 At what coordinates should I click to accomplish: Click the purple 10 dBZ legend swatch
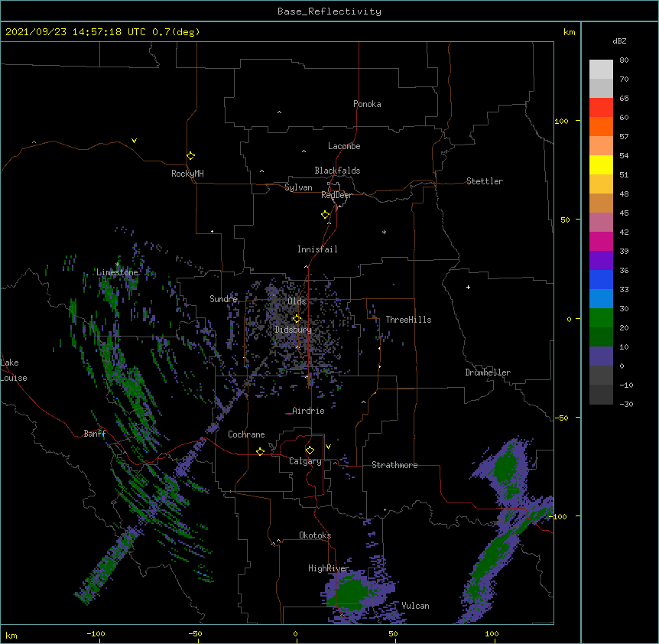(x=601, y=356)
